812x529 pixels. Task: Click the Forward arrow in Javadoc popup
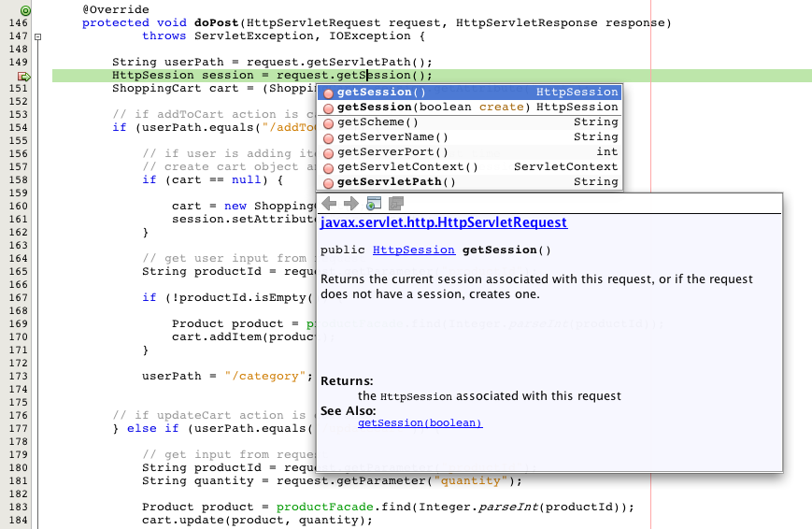[350, 204]
